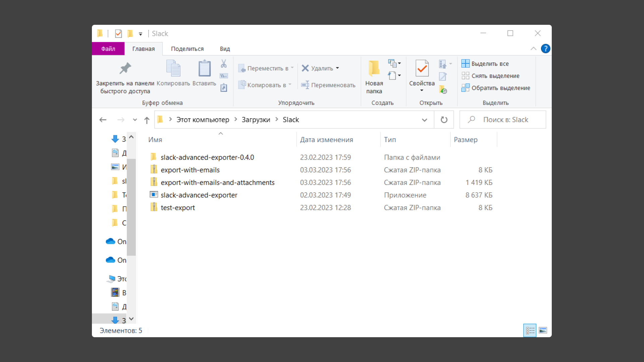Expand the Delete (Удалить) dropdown arrow
This screenshot has width=644, height=362.
337,68
